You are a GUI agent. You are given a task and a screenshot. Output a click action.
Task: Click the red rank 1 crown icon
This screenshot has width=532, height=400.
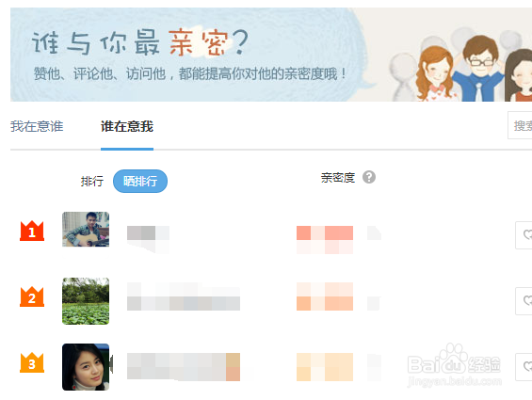[x=32, y=231]
